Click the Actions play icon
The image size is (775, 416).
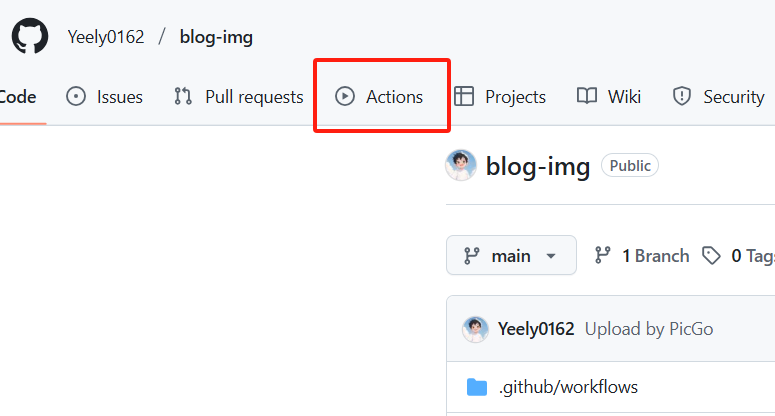coord(345,97)
